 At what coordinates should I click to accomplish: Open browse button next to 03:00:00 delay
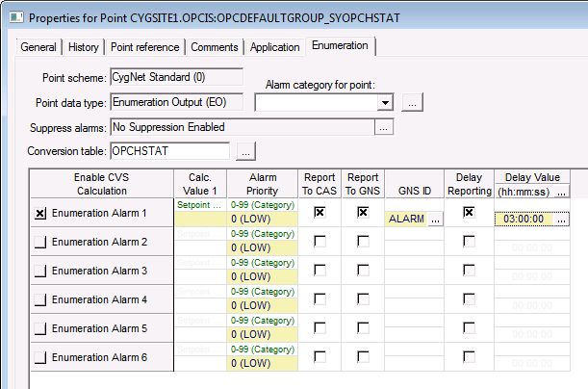(x=561, y=220)
